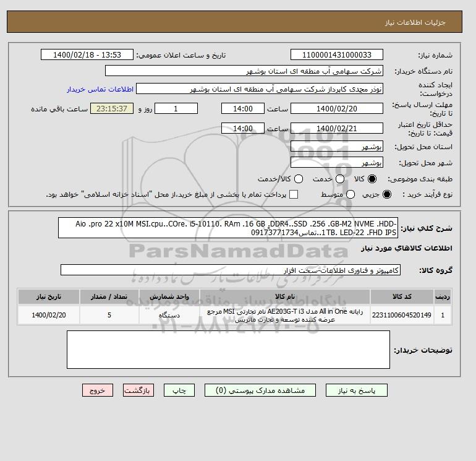The width and height of the screenshot is (476, 461).
Task: Click the price validity time 14:00 field
Action: (243, 128)
